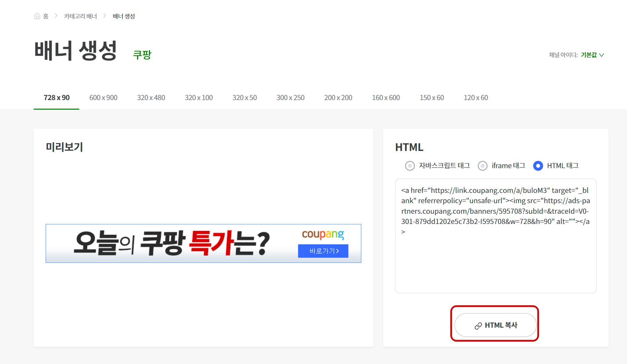The image size is (627, 364).
Task: Click inside the HTML code text box
Action: click(496, 236)
